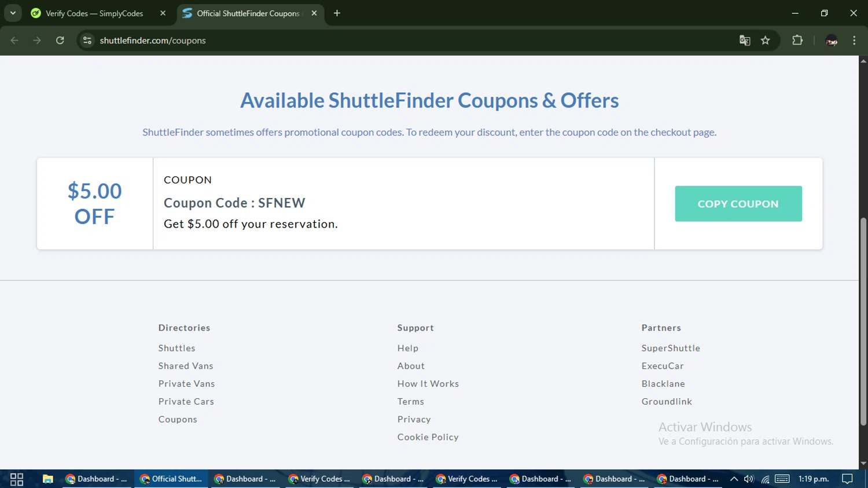868x488 pixels.
Task: Open Chrome's three-dot menu
Action: tap(854, 41)
